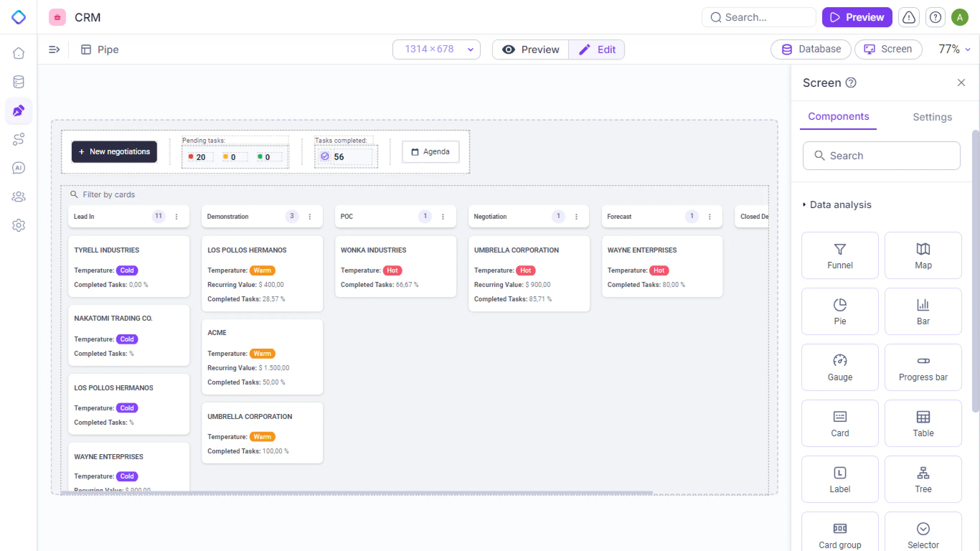The width and height of the screenshot is (980, 551).
Task: Select the Tree component
Action: (923, 479)
